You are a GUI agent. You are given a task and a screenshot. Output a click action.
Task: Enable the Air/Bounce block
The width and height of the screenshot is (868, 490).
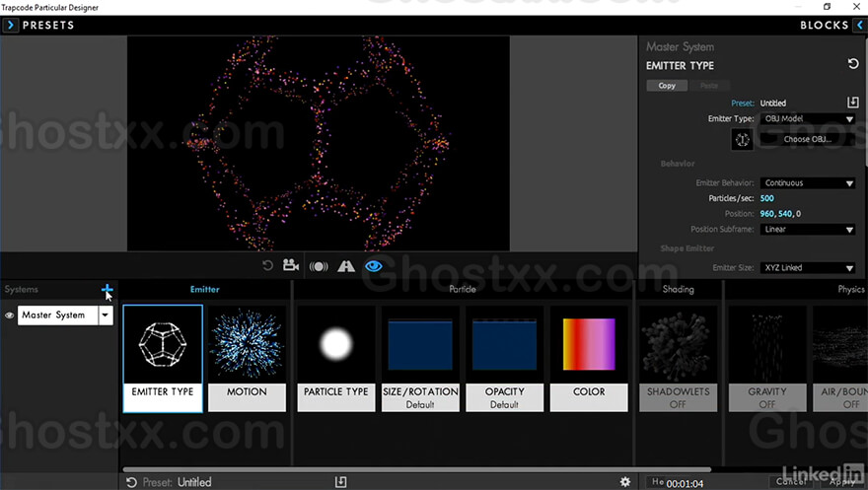pyautogui.click(x=840, y=358)
